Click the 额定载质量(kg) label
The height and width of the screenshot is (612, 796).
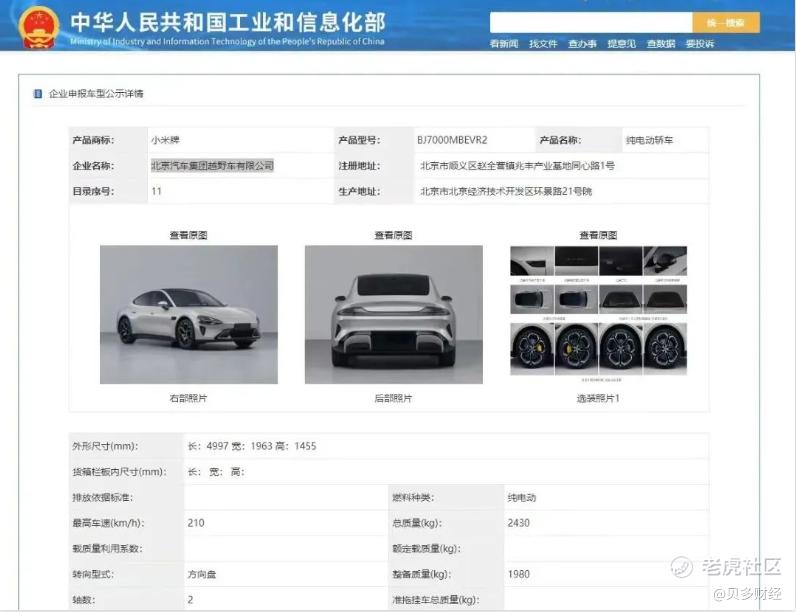426,549
